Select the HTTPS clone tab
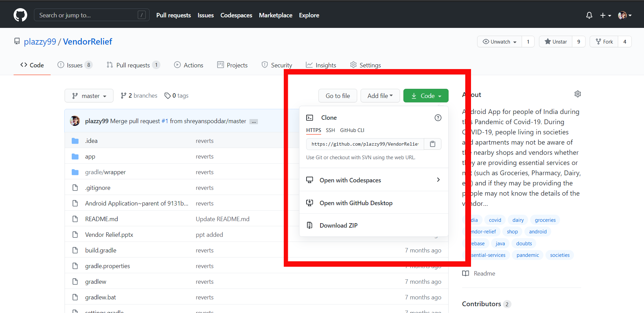This screenshot has width=644, height=313. pos(314,130)
